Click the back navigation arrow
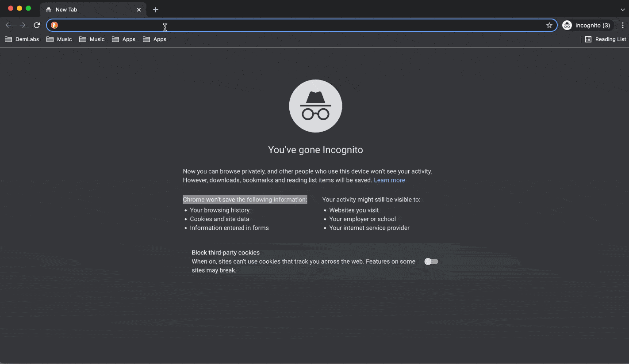 coord(8,25)
